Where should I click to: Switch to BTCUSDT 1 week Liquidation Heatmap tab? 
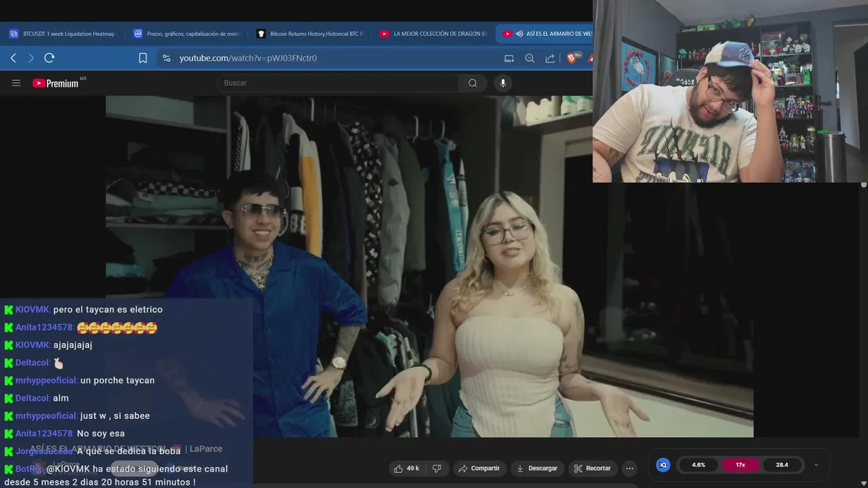click(63, 34)
